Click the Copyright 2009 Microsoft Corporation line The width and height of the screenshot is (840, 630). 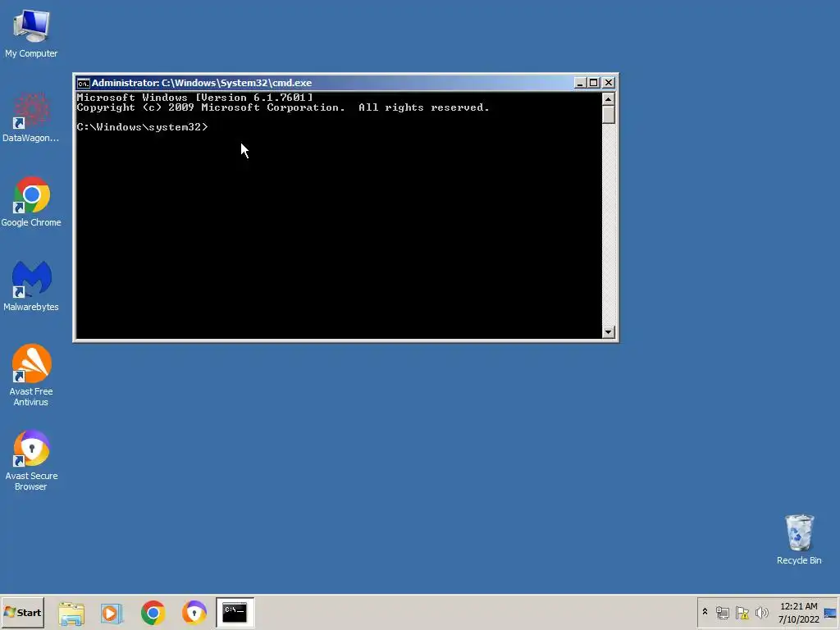283,107
